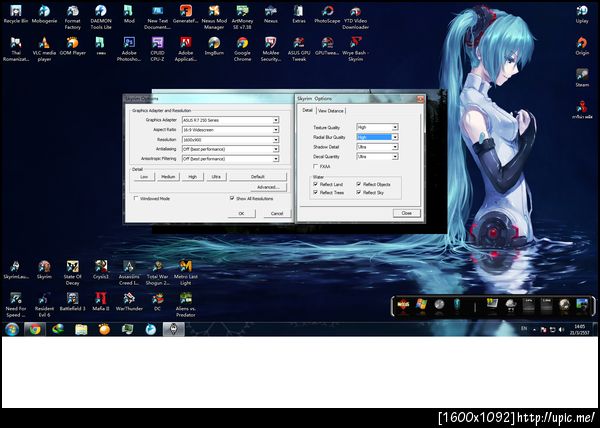This screenshot has height=428, width=600.
Task: Open the Aspect Ratio dropdown
Action: pos(231,130)
